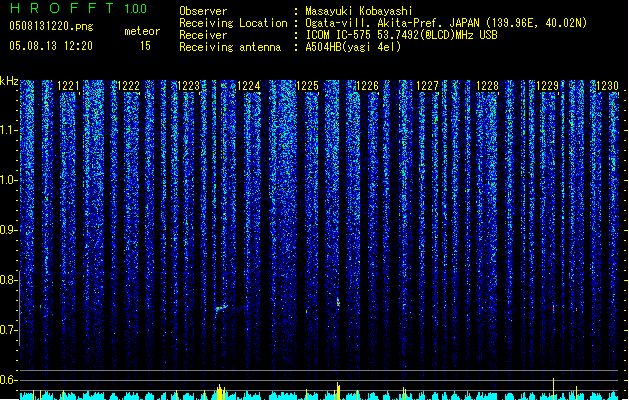Image resolution: width=629 pixels, height=400 pixels.
Task: Select the file name 0508131220.png
Action: pyautogui.click(x=51, y=26)
